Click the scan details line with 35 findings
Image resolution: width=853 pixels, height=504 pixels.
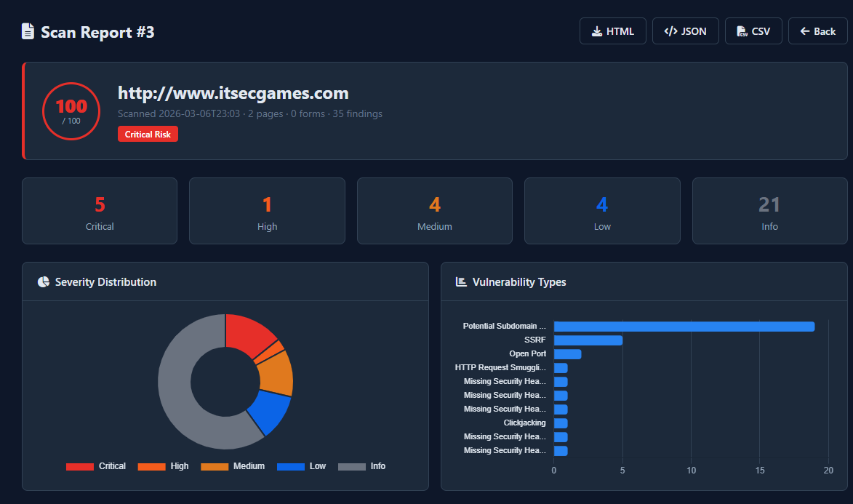(250, 113)
